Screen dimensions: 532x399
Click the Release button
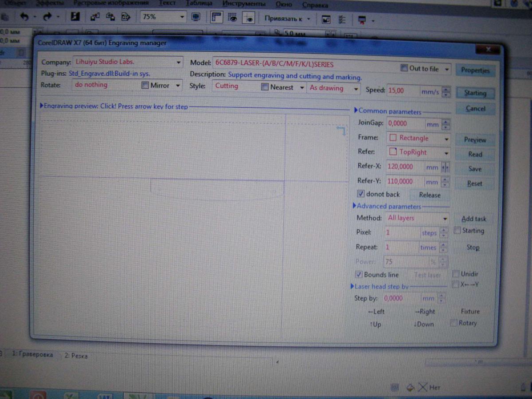[430, 195]
